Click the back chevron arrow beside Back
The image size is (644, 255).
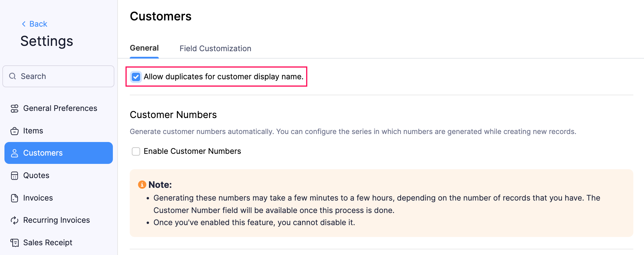[24, 24]
